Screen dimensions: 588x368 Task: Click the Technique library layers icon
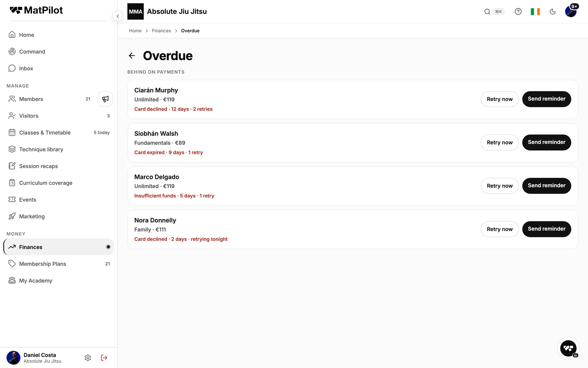12,149
